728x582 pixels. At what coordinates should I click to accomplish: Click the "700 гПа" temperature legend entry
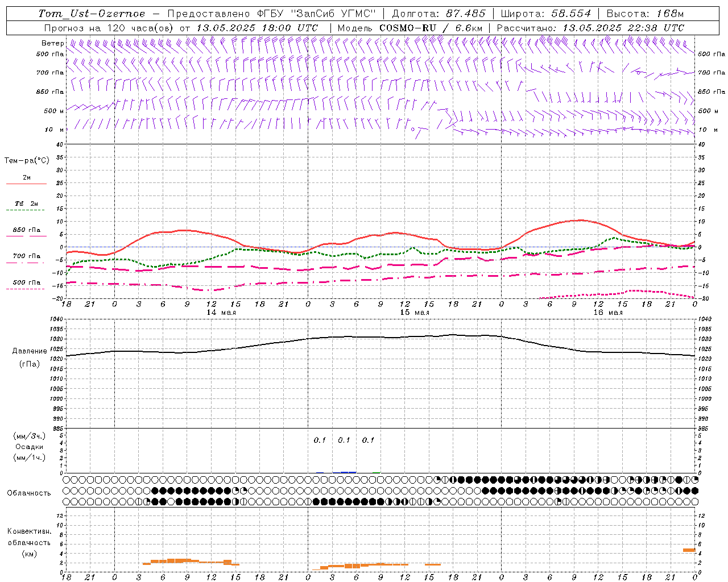26,256
